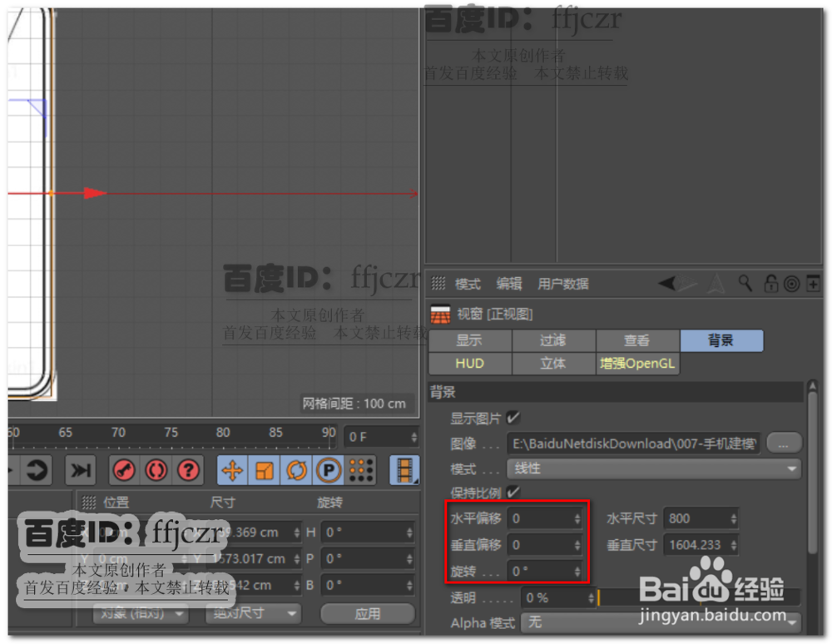Image resolution: width=832 pixels, height=644 pixels.
Task: Switch to the 立体 tab
Action: tap(553, 364)
